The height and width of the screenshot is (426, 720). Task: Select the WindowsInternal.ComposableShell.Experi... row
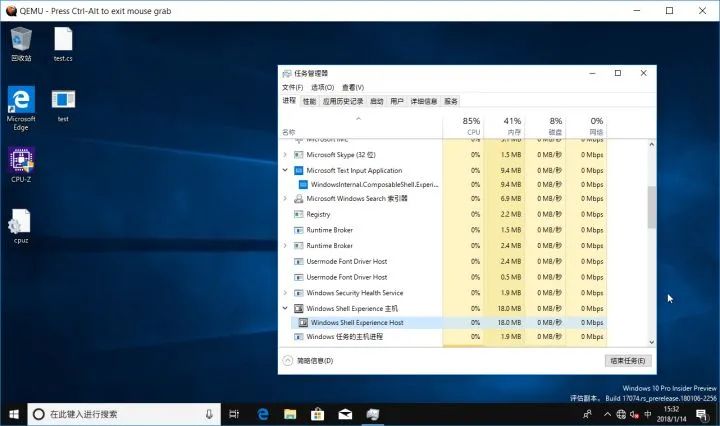(x=443, y=185)
